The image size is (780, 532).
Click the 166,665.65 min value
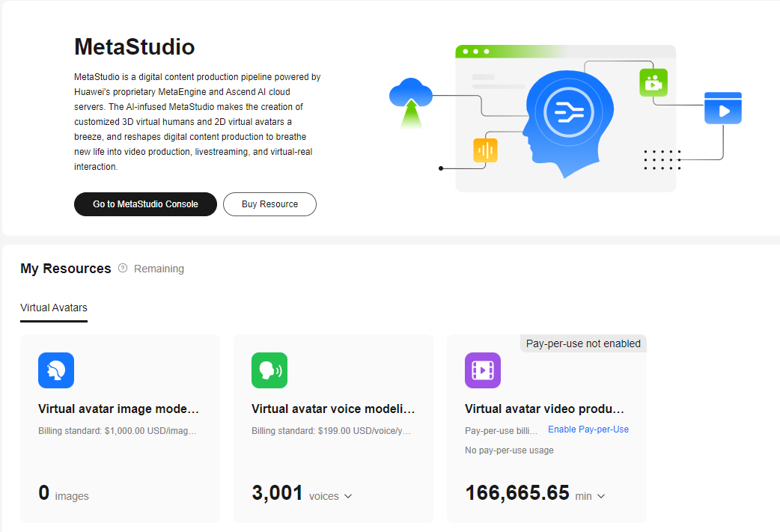[528, 493]
